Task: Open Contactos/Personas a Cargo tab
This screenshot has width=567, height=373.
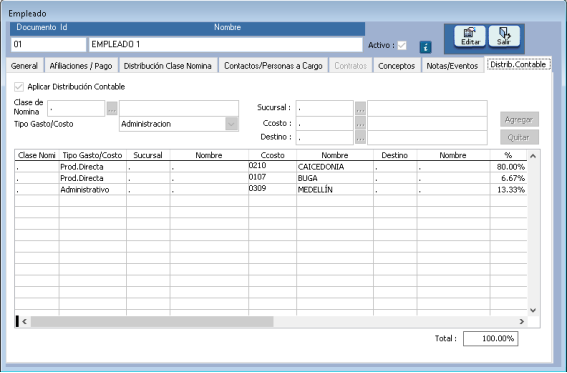Action: pyautogui.click(x=273, y=66)
